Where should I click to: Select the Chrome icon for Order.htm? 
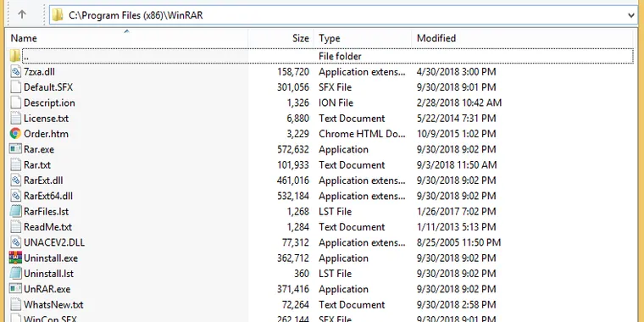(x=15, y=134)
